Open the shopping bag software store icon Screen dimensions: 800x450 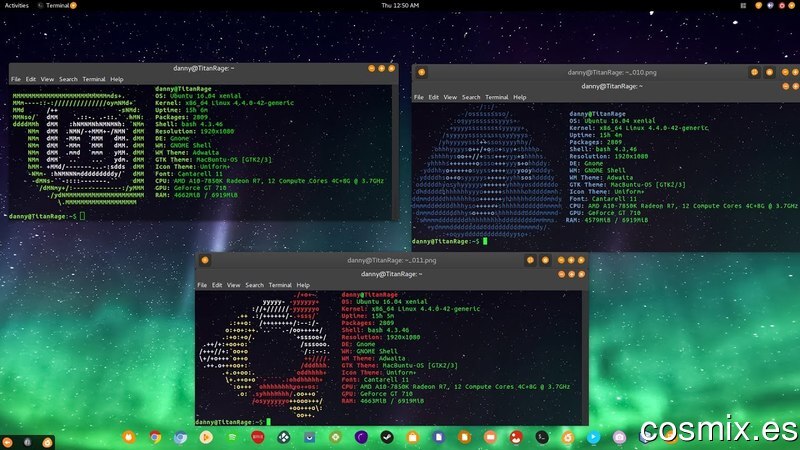413,437
